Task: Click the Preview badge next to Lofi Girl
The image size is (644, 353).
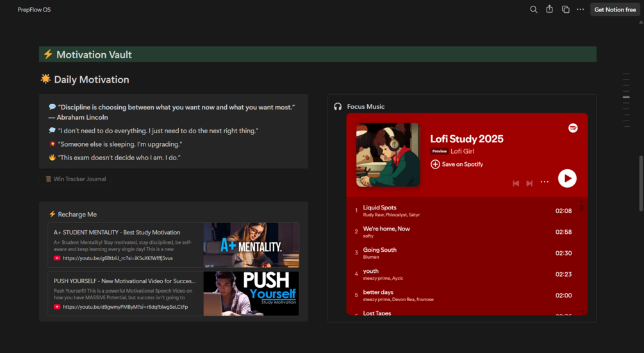Action: point(439,151)
